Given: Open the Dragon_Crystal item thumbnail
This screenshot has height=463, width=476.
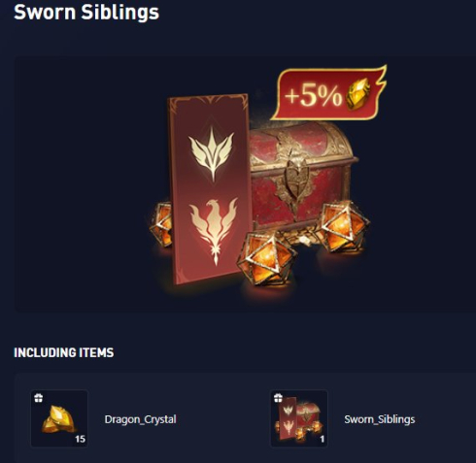Looking at the screenshot, I should tap(59, 418).
